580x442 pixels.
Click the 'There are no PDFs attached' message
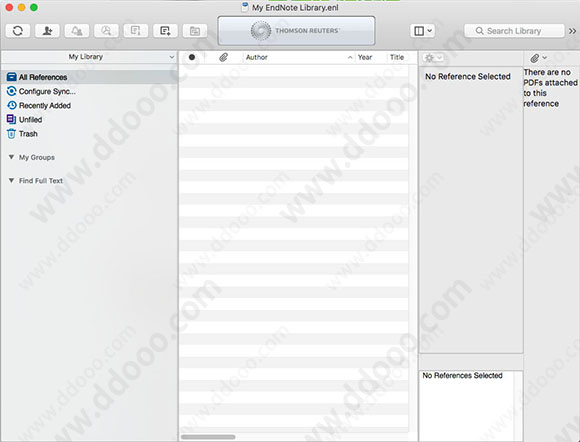[x=550, y=88]
